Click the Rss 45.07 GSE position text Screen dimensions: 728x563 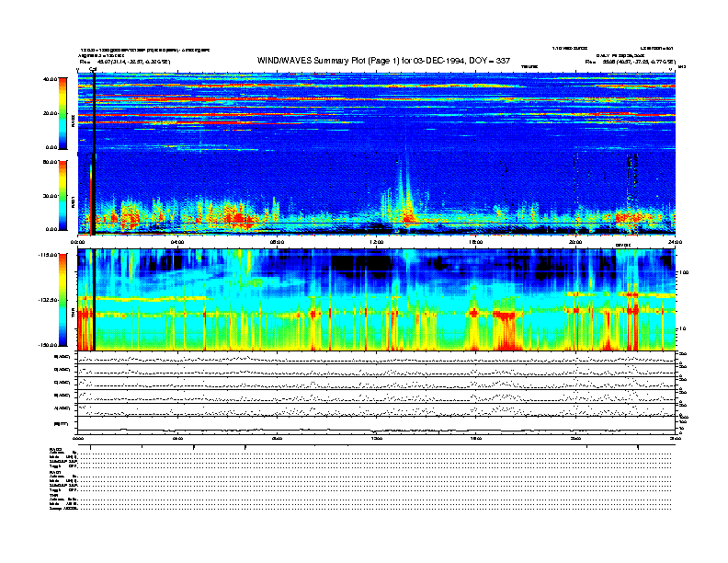(x=125, y=62)
